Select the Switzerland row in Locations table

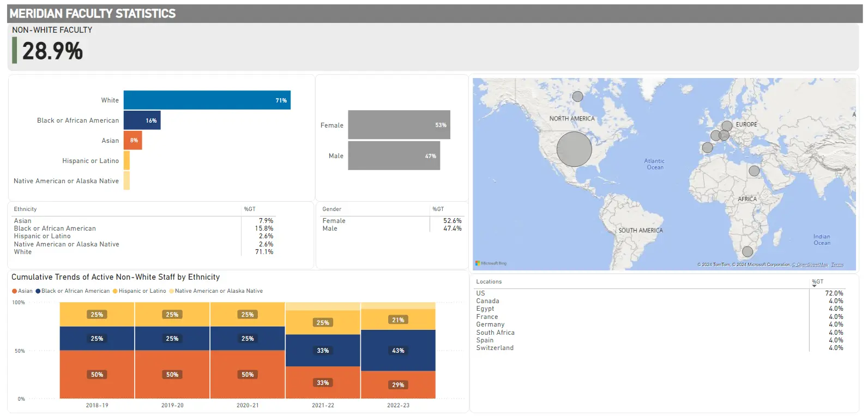click(x=660, y=348)
